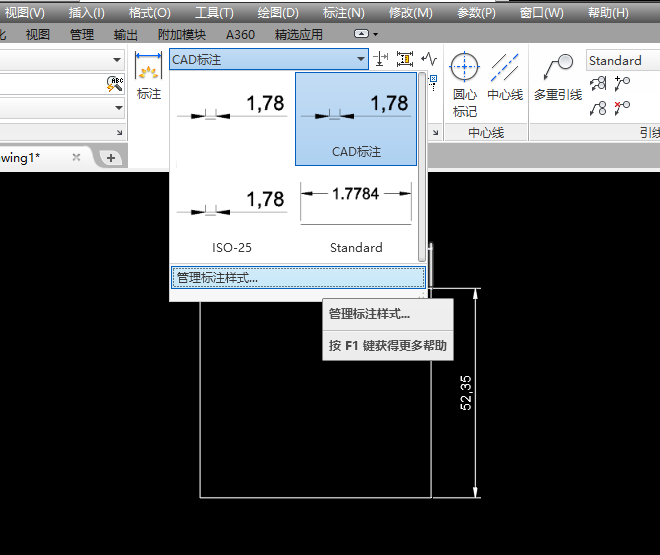Collapse the CAD标注 style dropdown arrow

pos(361,59)
